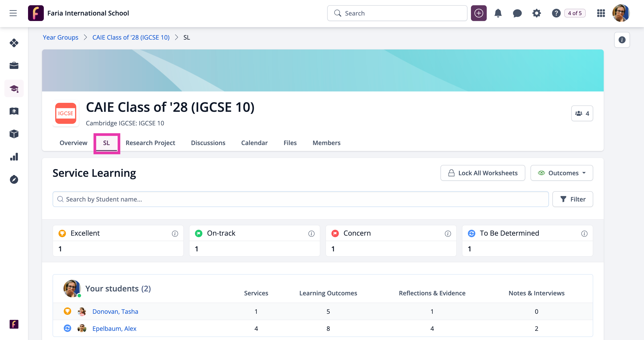The width and height of the screenshot is (644, 340).
Task: Go to CAIE Class of '28 breadcrumb
Action: [x=131, y=37]
